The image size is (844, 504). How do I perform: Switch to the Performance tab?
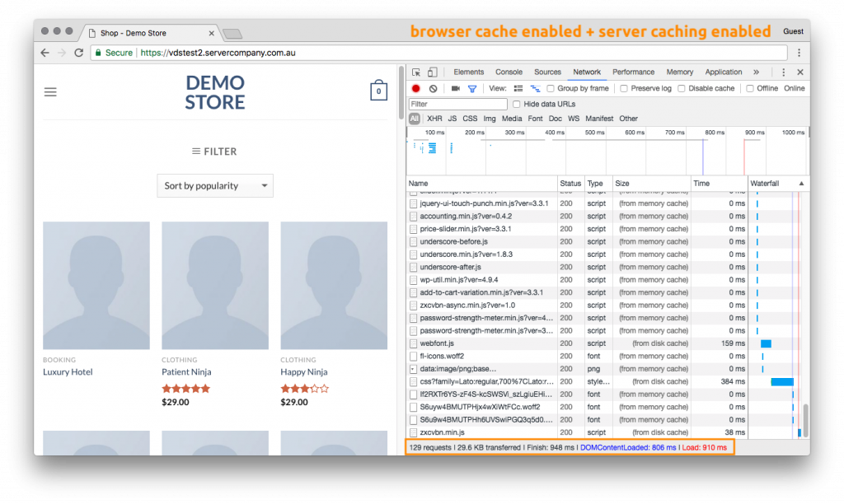[633, 72]
